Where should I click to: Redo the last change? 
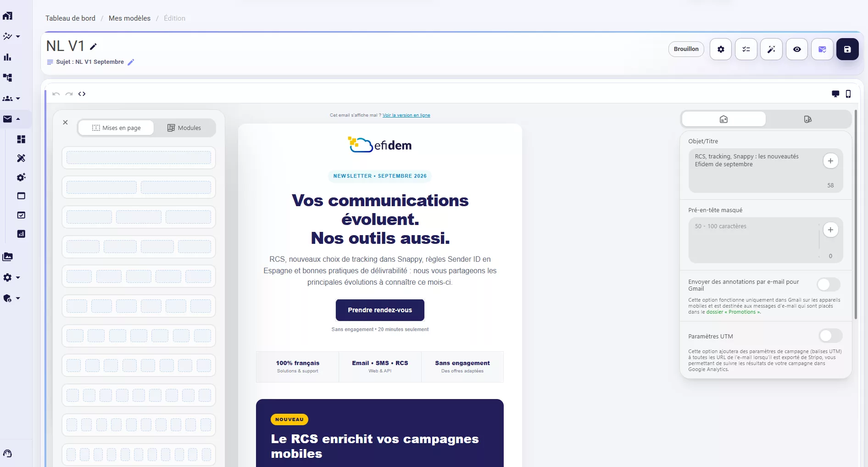[69, 94]
